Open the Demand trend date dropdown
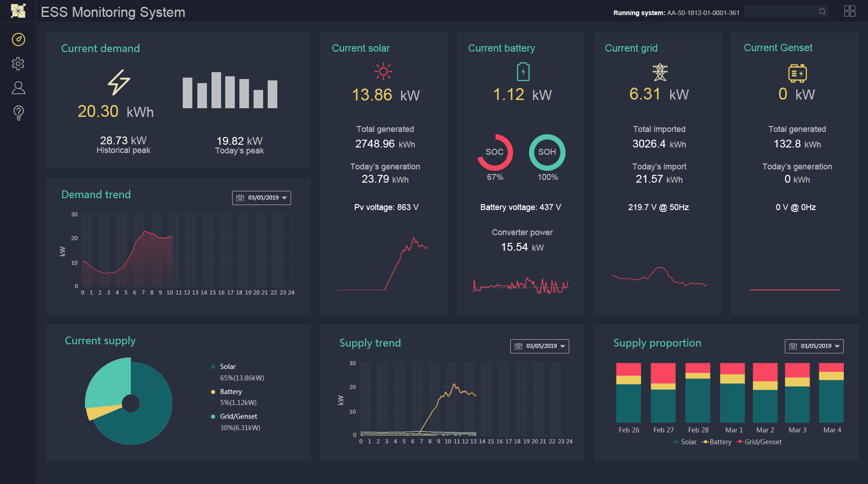Screen dimensions: 868x484 [261, 198]
